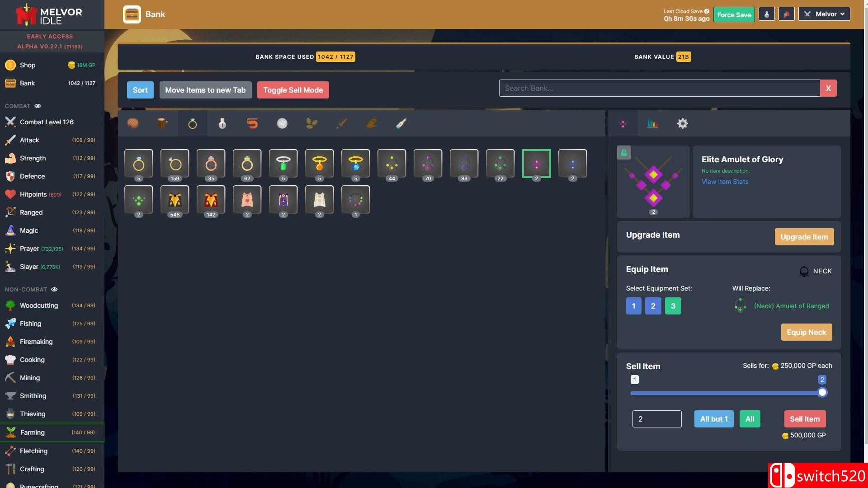Viewport: 868px width, 488px height.
Task: Open Farming skill in sidebar
Action: pyautogui.click(x=33, y=432)
